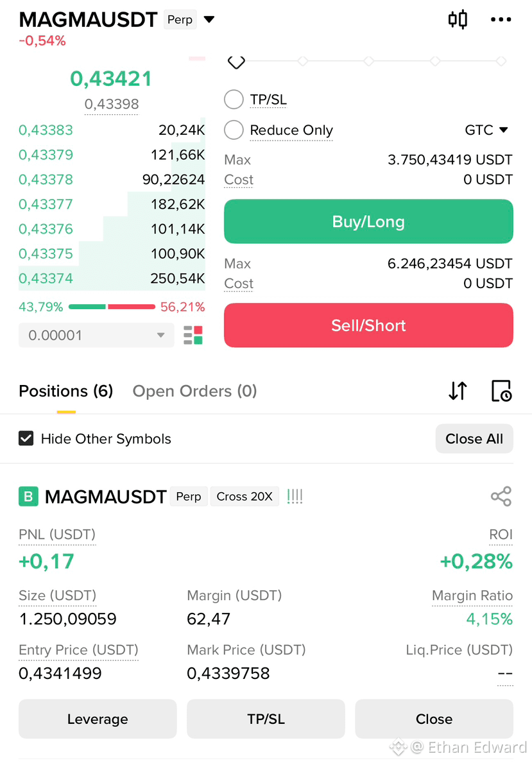The image size is (532, 763).
Task: Open the GTC time-in-force dropdown
Action: pyautogui.click(x=486, y=130)
